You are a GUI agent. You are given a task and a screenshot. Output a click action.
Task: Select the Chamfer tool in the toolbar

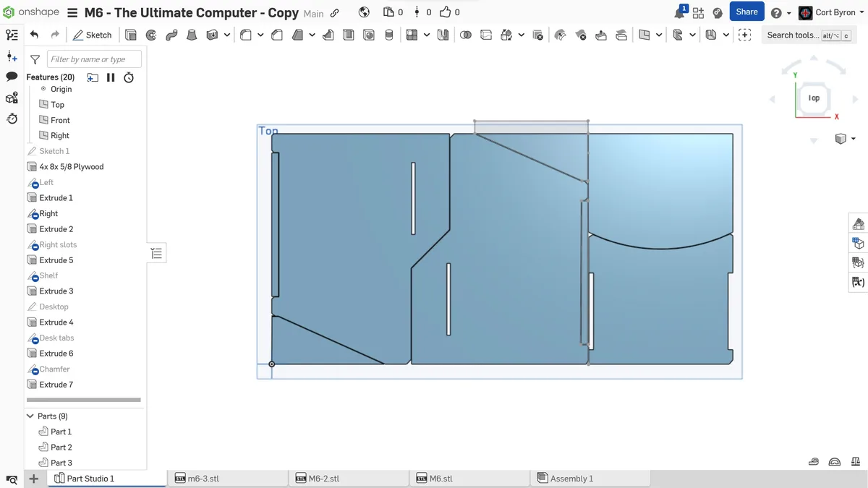coord(277,35)
